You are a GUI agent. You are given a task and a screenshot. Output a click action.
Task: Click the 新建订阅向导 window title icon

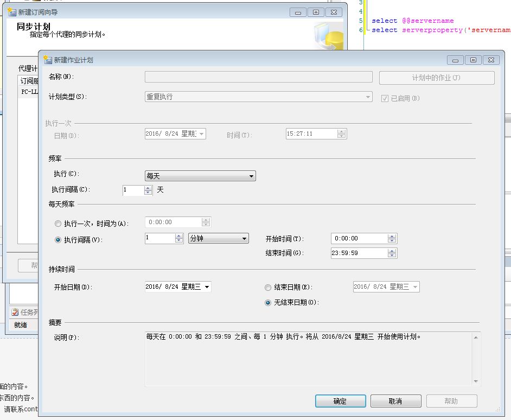coord(12,12)
